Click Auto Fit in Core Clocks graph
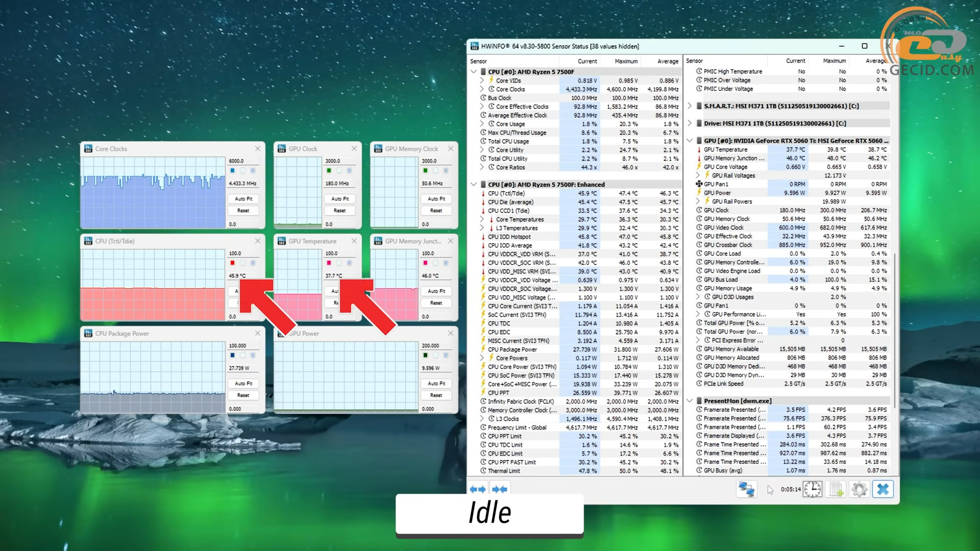 coord(243,199)
